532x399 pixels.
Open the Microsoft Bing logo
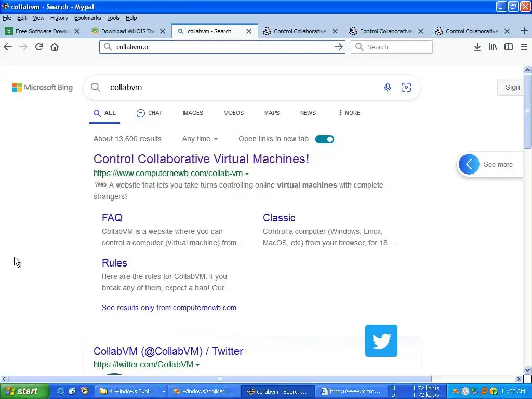[x=43, y=87]
